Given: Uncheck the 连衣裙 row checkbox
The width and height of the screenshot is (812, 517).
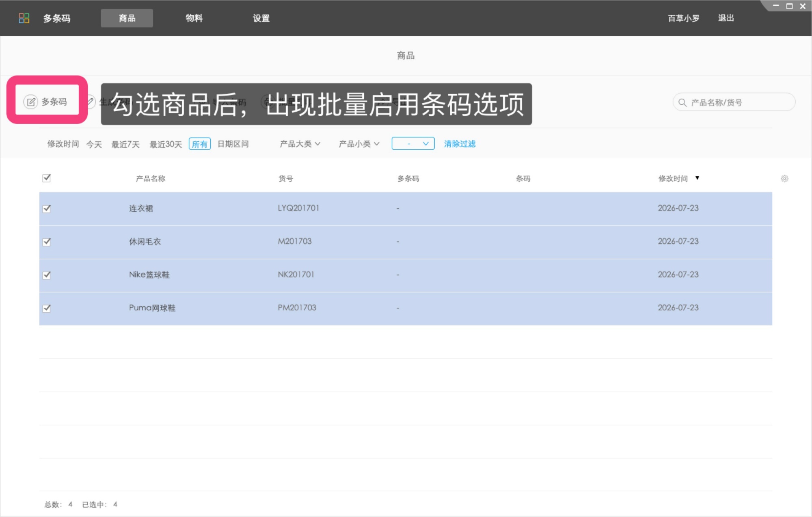Looking at the screenshot, I should coord(47,208).
